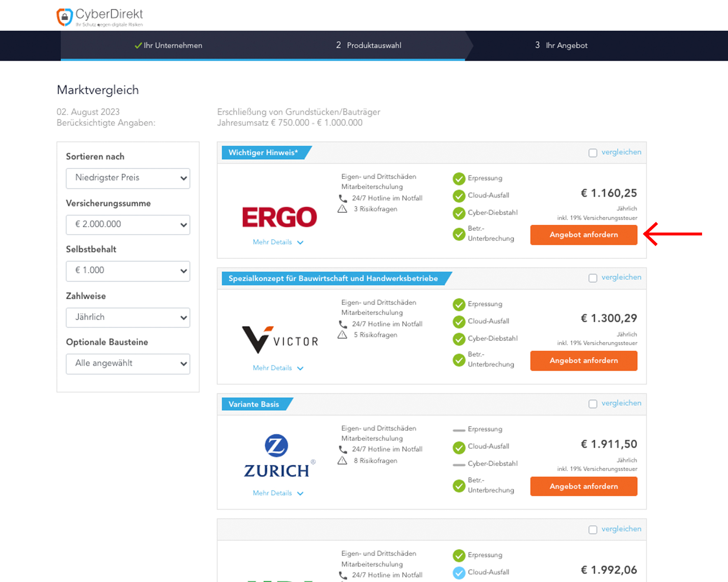Select the Ihr Angebot step
The width and height of the screenshot is (728, 582).
561,45
